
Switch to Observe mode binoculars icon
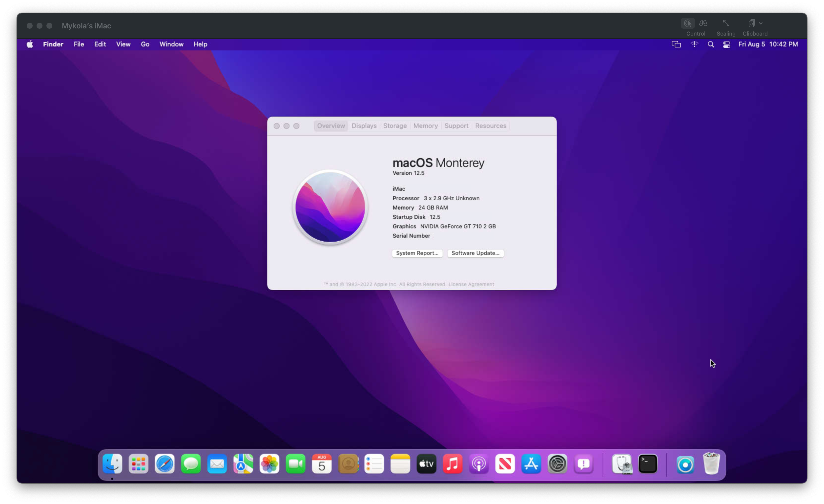pos(703,23)
